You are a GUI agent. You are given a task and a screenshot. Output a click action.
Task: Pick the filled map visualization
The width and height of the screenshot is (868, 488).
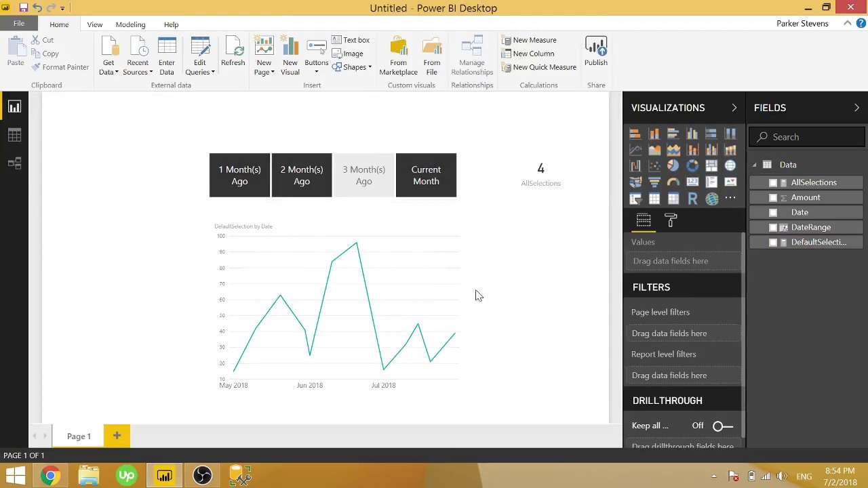click(x=635, y=182)
